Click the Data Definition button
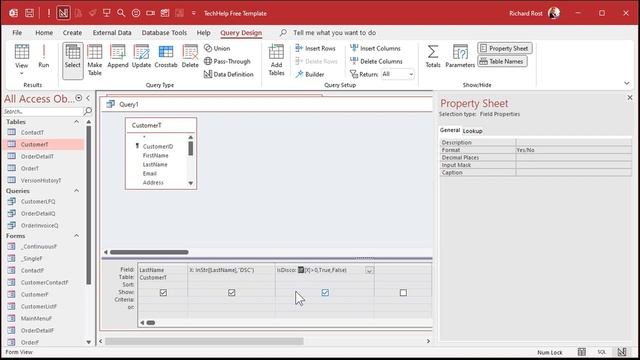Screen dimensions: 640x360 point(229,74)
